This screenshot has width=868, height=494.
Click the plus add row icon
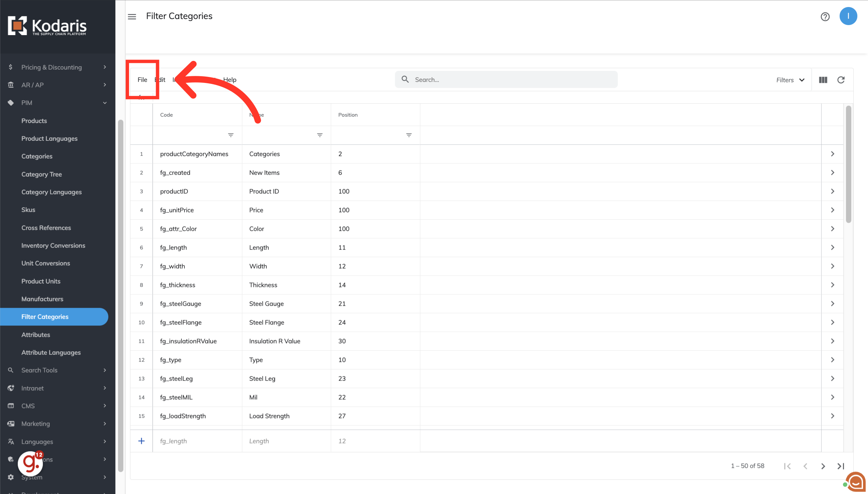[141, 441]
